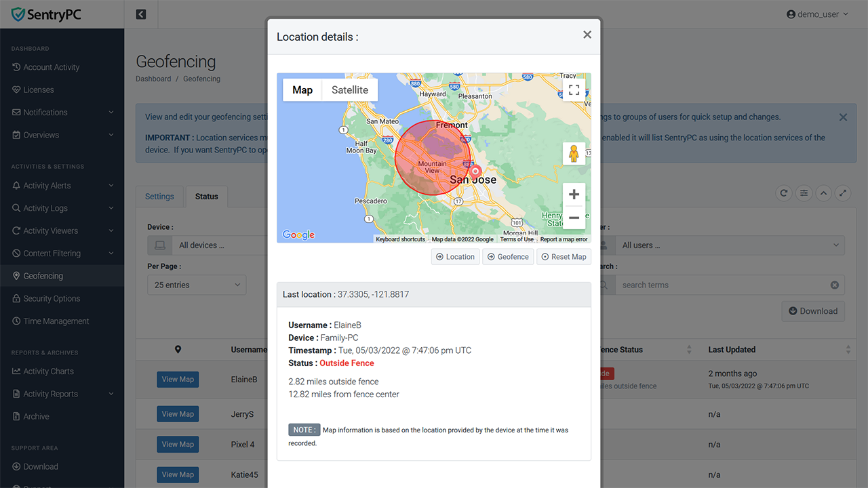Click the Reset Map button
Image resolution: width=868 pixels, height=488 pixels.
click(x=564, y=257)
